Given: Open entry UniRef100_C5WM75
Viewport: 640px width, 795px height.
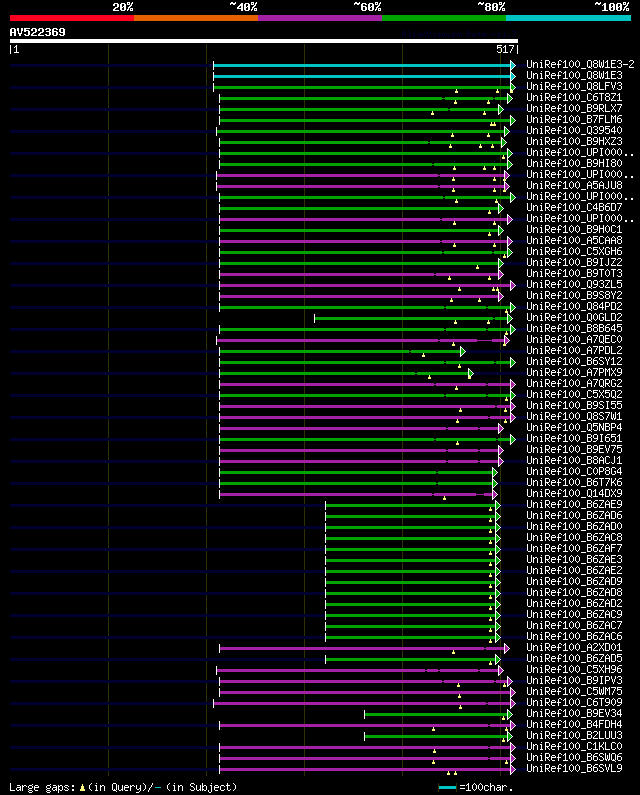Looking at the screenshot, I should pos(574,692).
